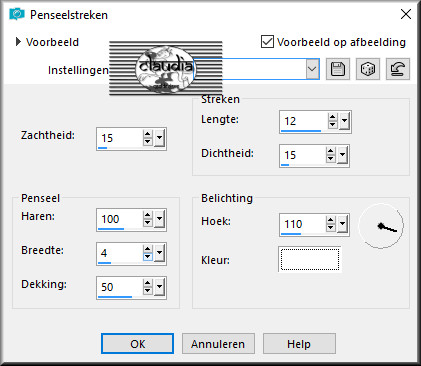Increase Zachtheid value with up arrow

(148, 134)
